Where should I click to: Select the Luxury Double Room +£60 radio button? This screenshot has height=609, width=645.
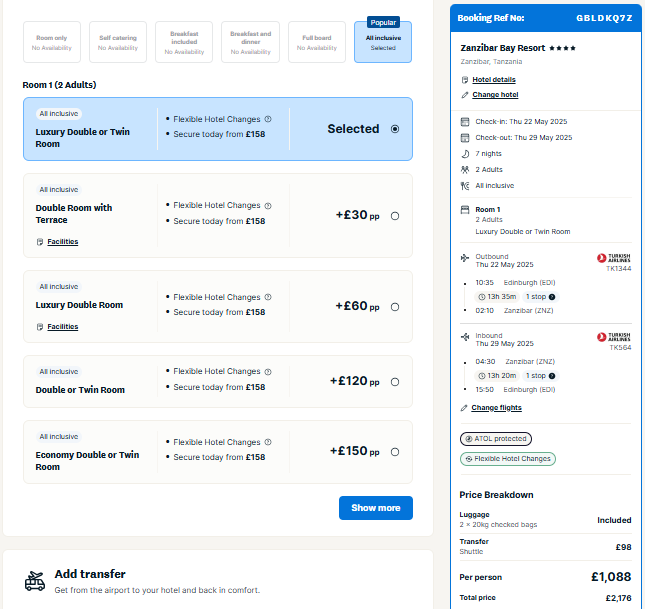395,307
